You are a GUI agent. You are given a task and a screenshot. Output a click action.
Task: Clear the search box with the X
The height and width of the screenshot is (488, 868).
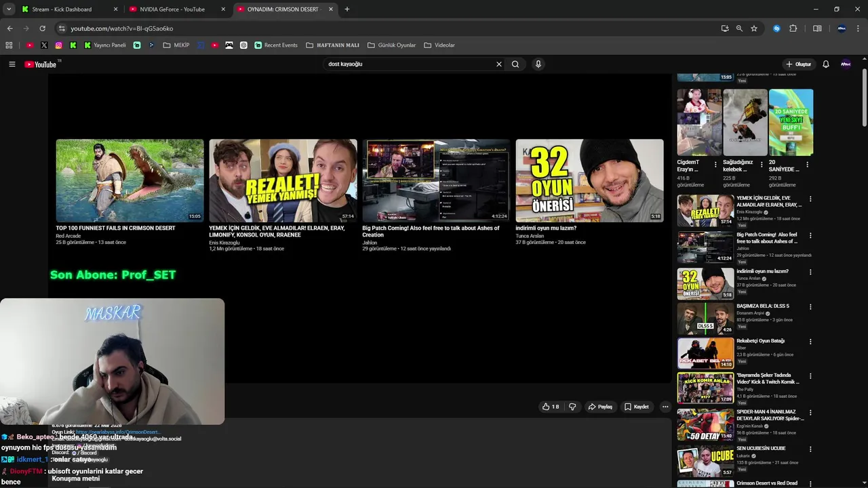click(x=499, y=64)
